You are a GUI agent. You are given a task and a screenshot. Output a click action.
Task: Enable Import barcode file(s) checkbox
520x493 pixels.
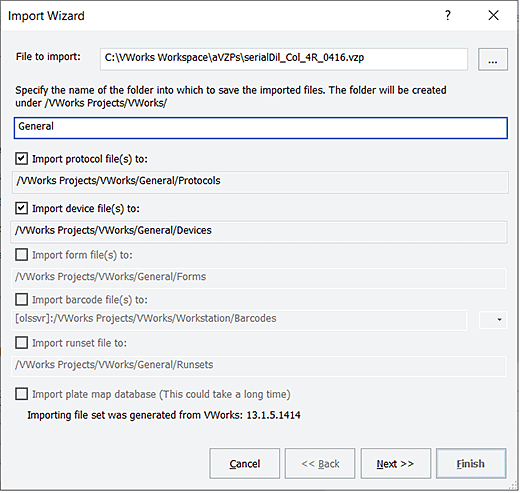pyautogui.click(x=21, y=300)
